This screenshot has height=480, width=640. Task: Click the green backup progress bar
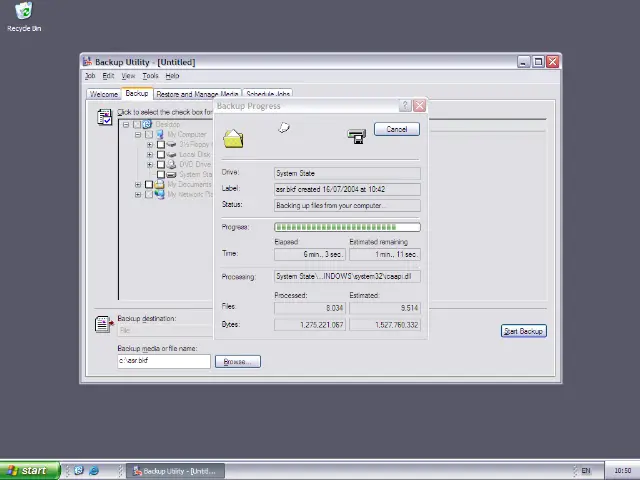[x=347, y=227]
